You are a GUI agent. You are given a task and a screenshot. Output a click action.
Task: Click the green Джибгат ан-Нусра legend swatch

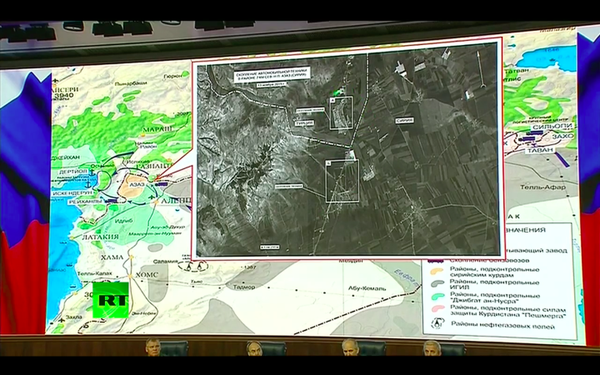point(437,297)
